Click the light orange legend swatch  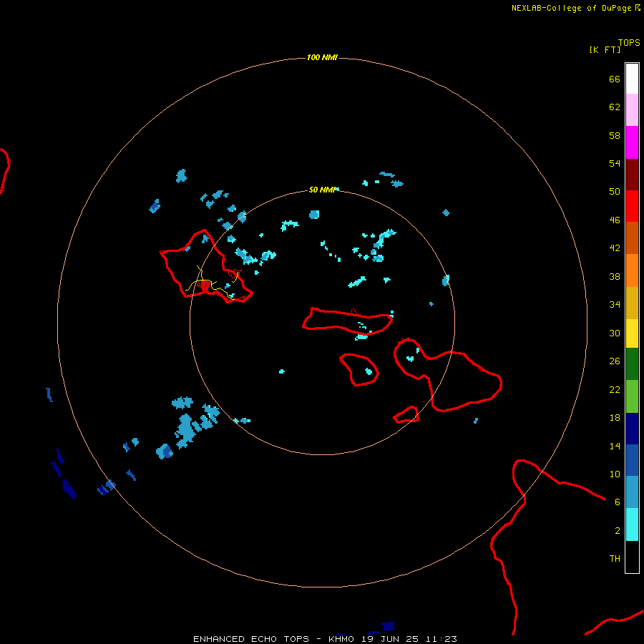click(x=632, y=270)
